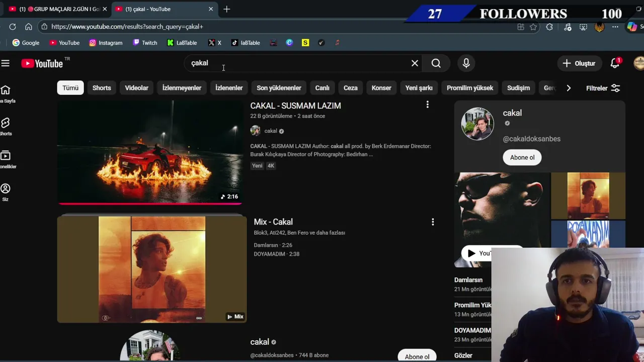Open the Mix - Cakal title link
The width and height of the screenshot is (644, 362).
click(x=273, y=222)
